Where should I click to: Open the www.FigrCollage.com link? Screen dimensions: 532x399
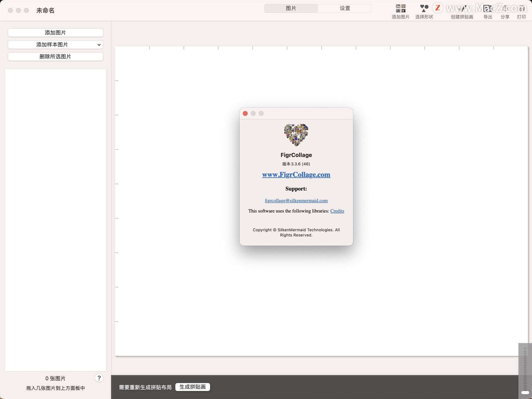pyautogui.click(x=296, y=175)
